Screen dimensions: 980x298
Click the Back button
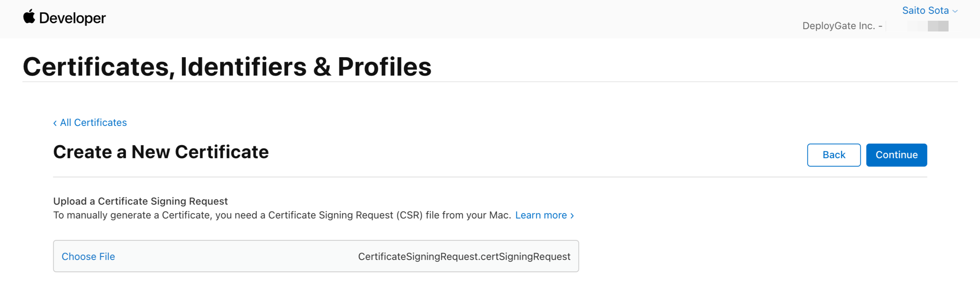click(x=834, y=155)
